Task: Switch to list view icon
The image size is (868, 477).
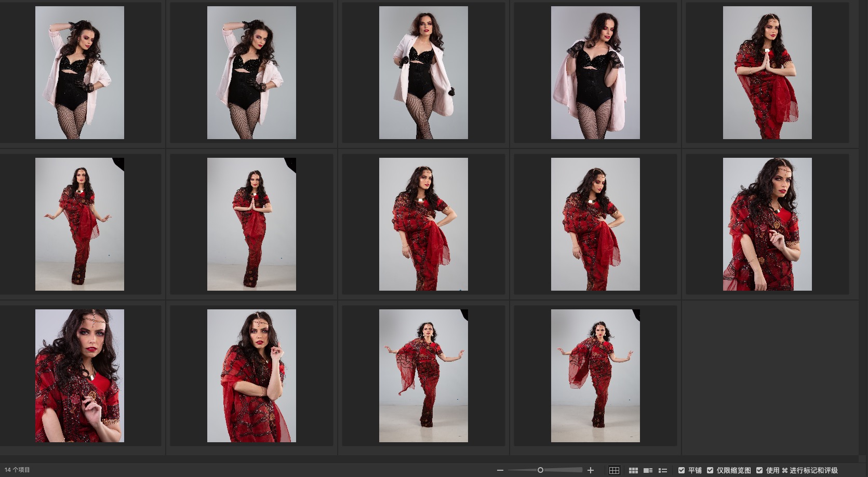Action: (x=662, y=470)
